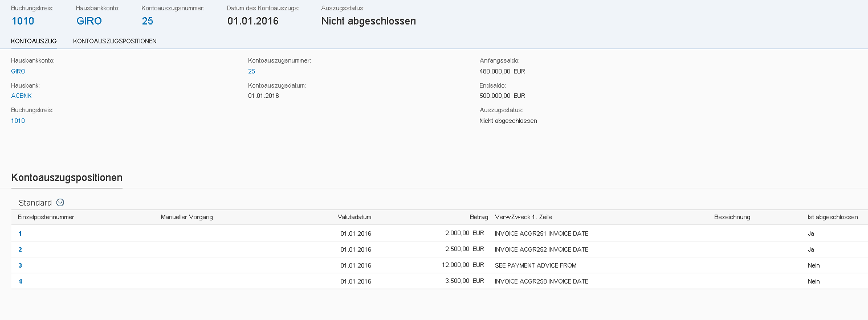The image size is (868, 320).
Task: Sort by the Betrag column header
Action: 478,217
